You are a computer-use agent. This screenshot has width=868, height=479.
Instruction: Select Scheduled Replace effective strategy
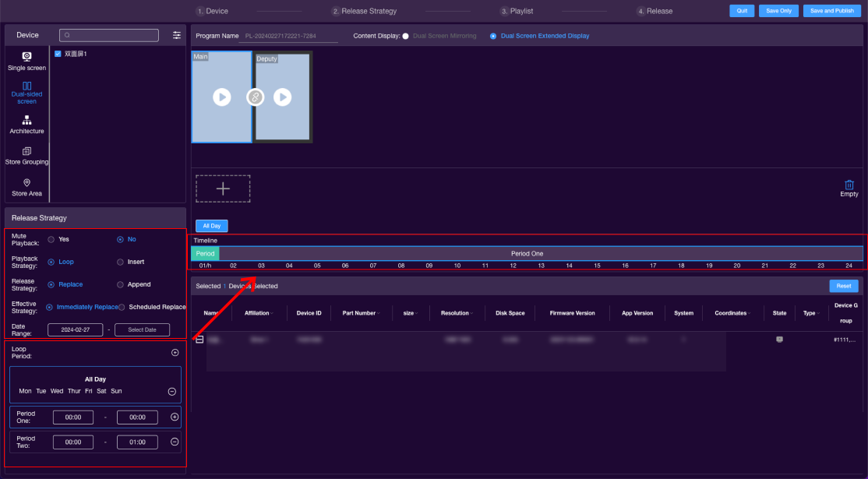tap(122, 307)
